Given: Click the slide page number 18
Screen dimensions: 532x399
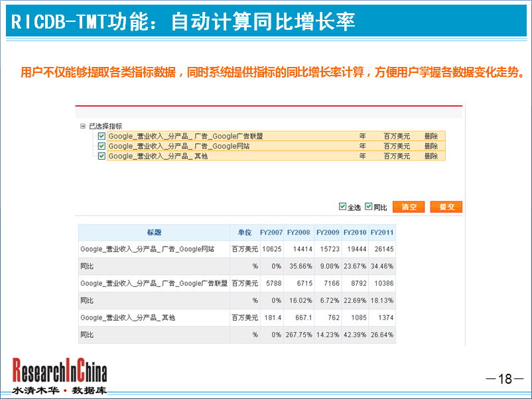Looking at the screenshot, I should [505, 378].
